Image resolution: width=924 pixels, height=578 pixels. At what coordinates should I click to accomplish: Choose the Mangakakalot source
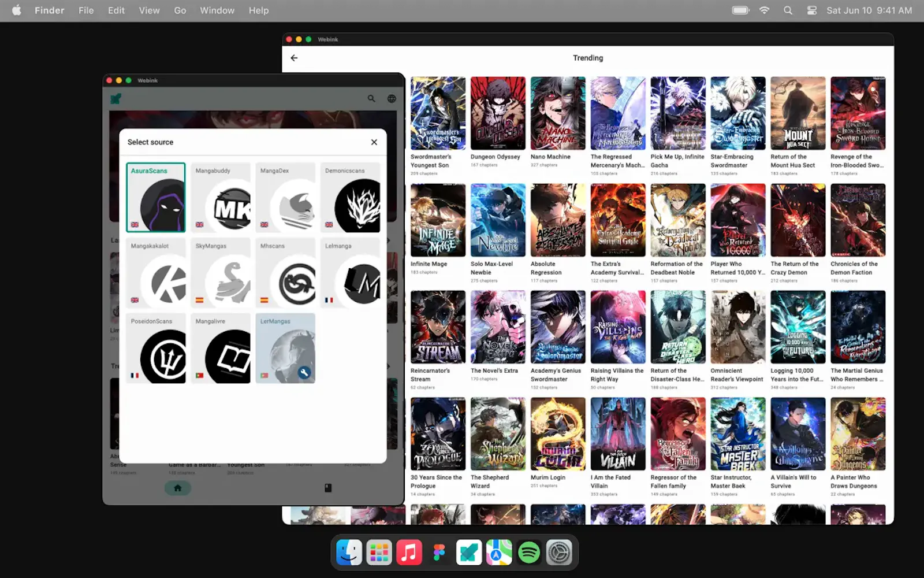tap(156, 272)
